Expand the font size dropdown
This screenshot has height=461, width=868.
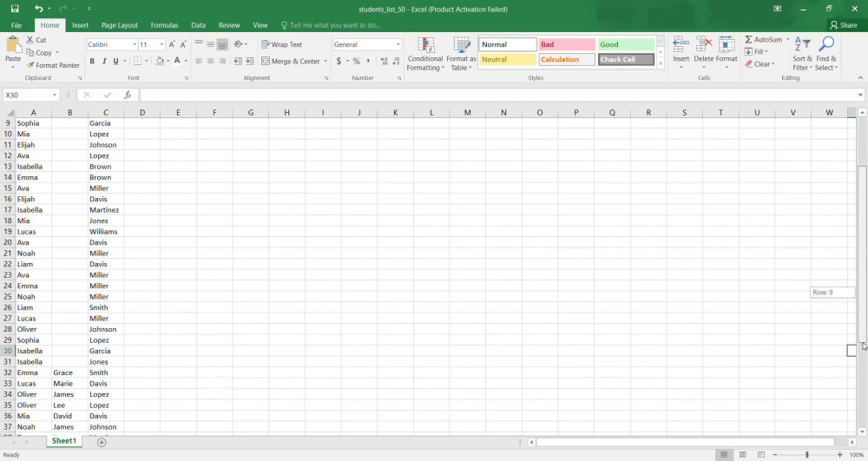(x=161, y=44)
